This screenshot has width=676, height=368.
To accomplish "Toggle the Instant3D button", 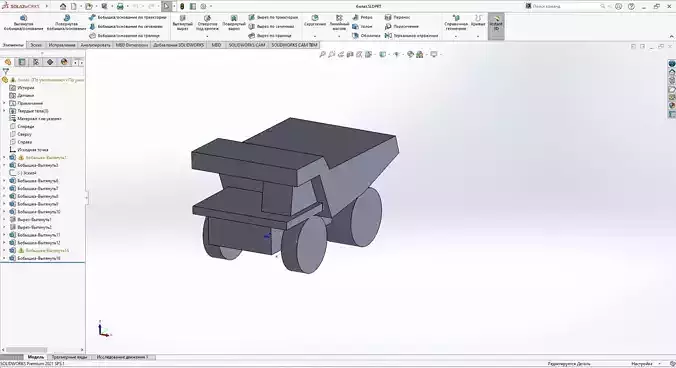I will [x=496, y=26].
